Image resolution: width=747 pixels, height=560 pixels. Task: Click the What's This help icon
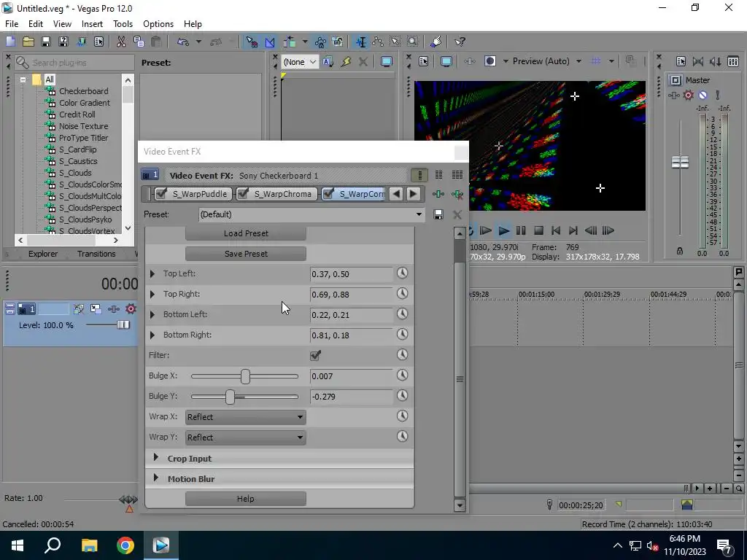click(460, 42)
